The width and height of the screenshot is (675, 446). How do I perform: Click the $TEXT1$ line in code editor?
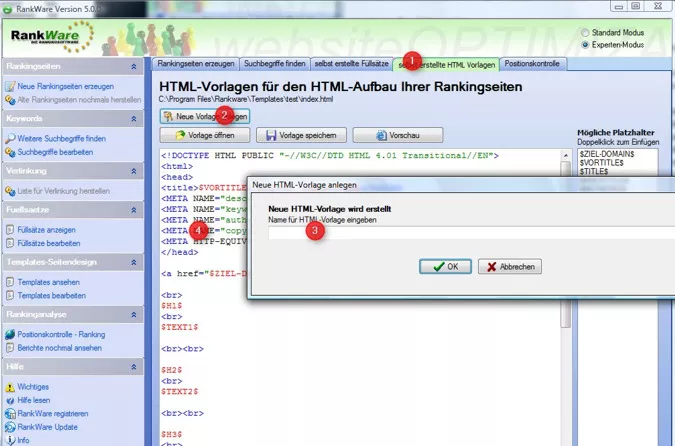(180, 327)
